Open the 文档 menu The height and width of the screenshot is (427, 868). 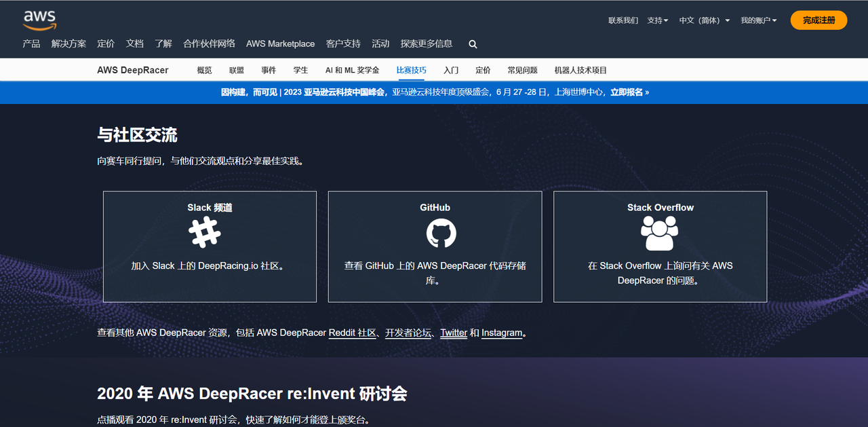pyautogui.click(x=135, y=43)
